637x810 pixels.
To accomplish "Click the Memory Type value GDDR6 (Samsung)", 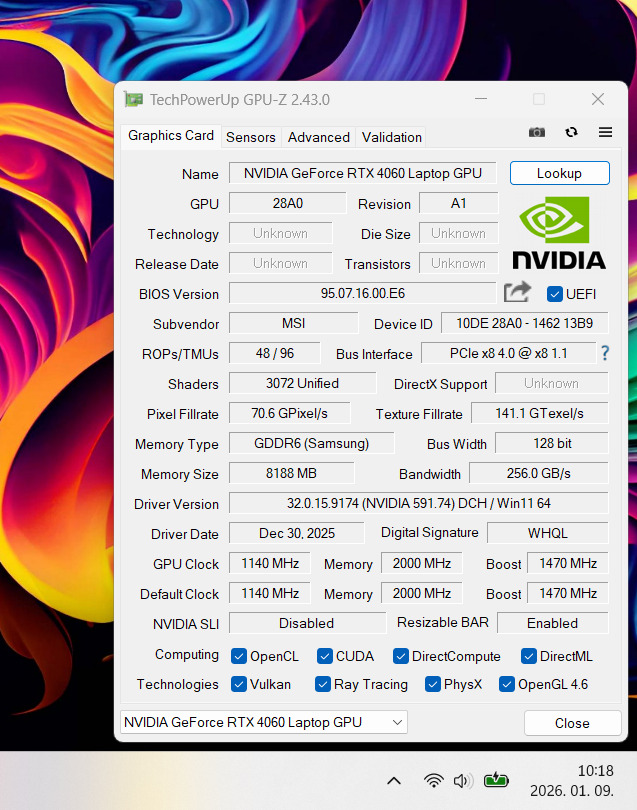I will 312,443.
